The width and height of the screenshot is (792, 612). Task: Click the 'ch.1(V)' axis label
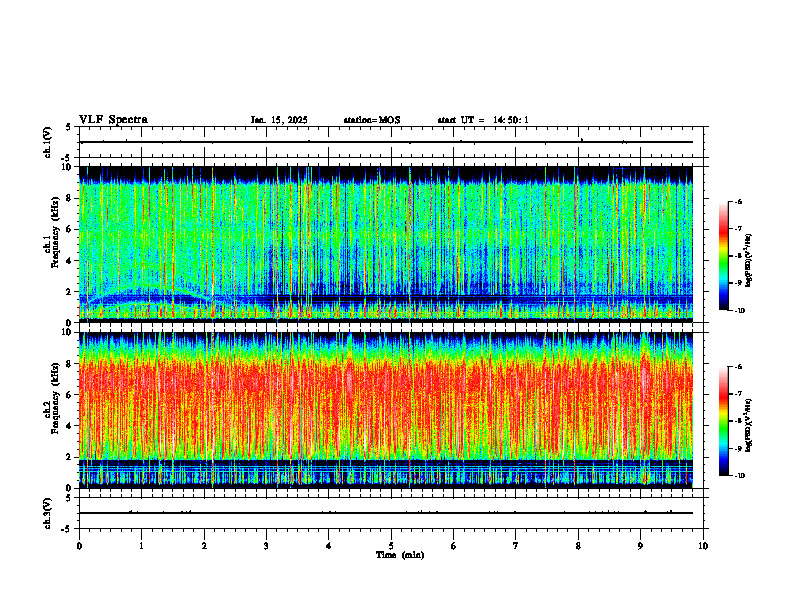click(48, 142)
